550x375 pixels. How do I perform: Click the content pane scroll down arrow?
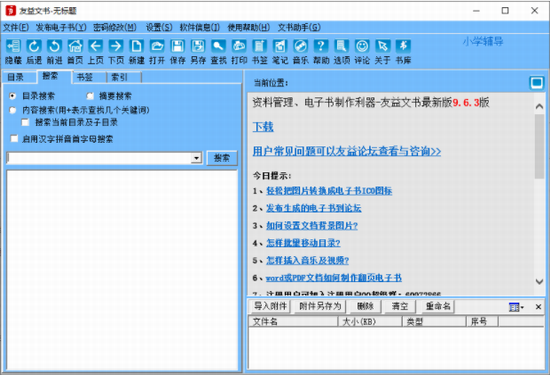click(x=539, y=281)
